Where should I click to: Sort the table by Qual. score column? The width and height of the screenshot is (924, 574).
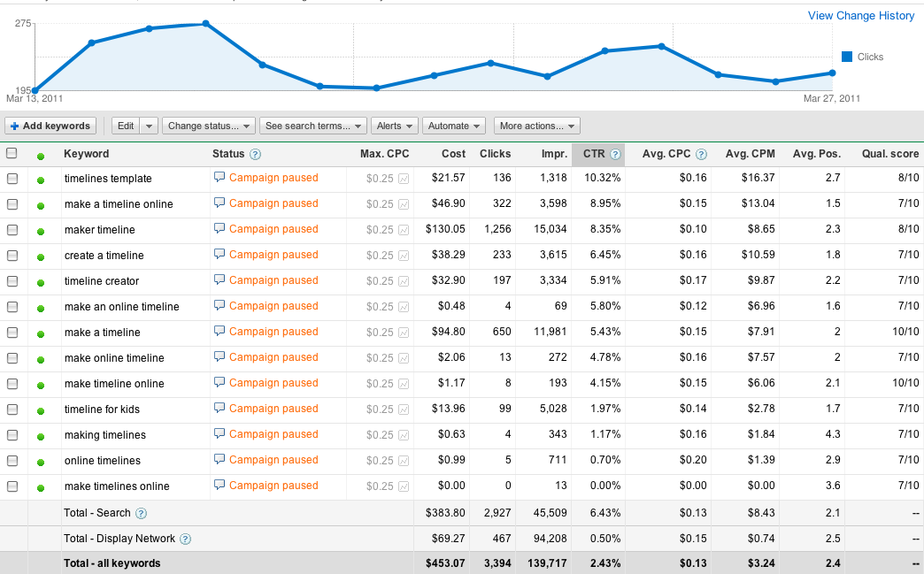(x=889, y=154)
